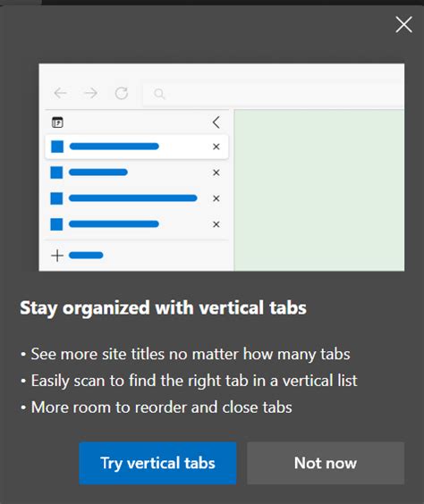Click the forward arrow in illustration
Image resolution: width=424 pixels, height=504 pixels.
click(x=90, y=93)
